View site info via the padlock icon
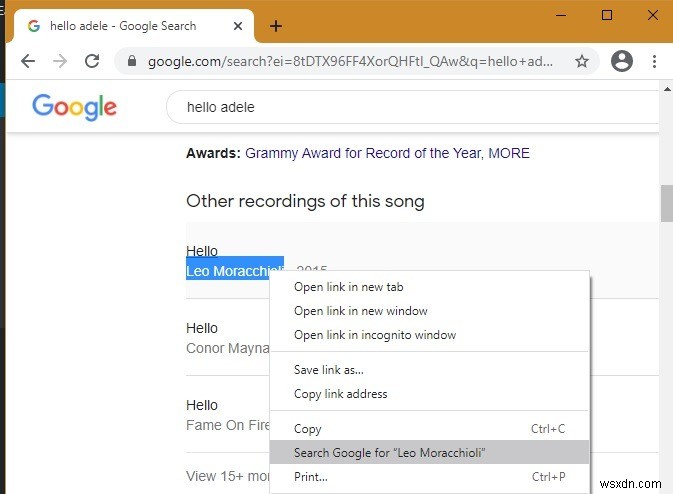The image size is (673, 494). point(130,62)
